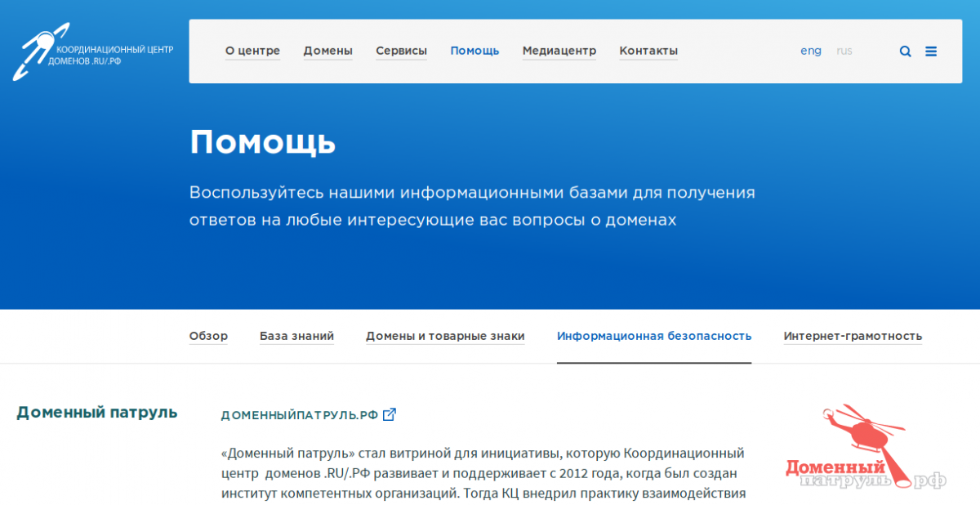Open the Медиацентр menu item

[559, 51]
